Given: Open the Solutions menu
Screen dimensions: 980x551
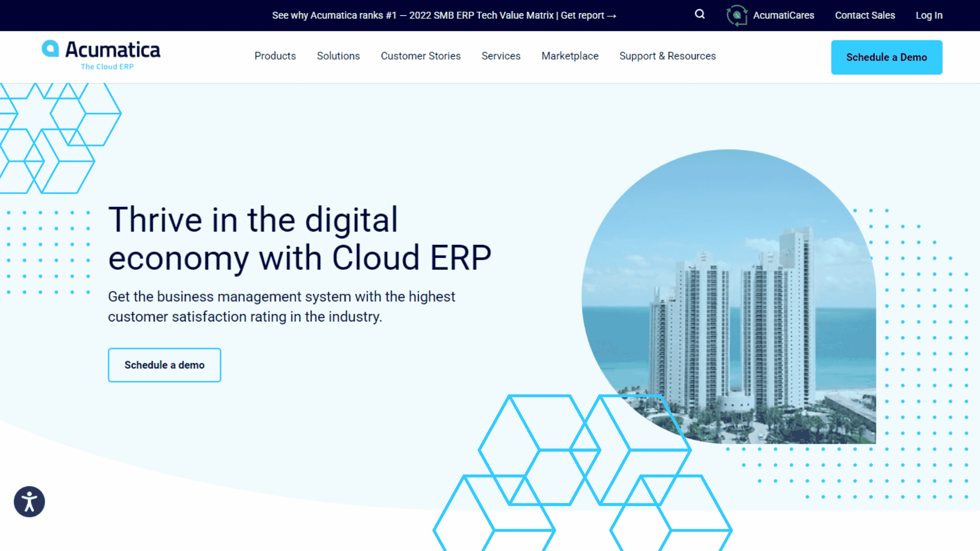Looking at the screenshot, I should [x=338, y=56].
